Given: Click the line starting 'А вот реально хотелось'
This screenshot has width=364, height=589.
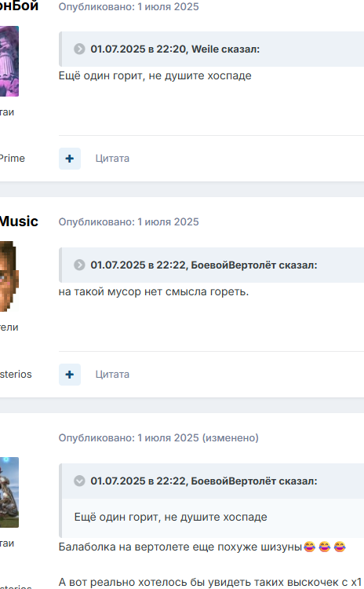Looking at the screenshot, I should (x=210, y=583).
